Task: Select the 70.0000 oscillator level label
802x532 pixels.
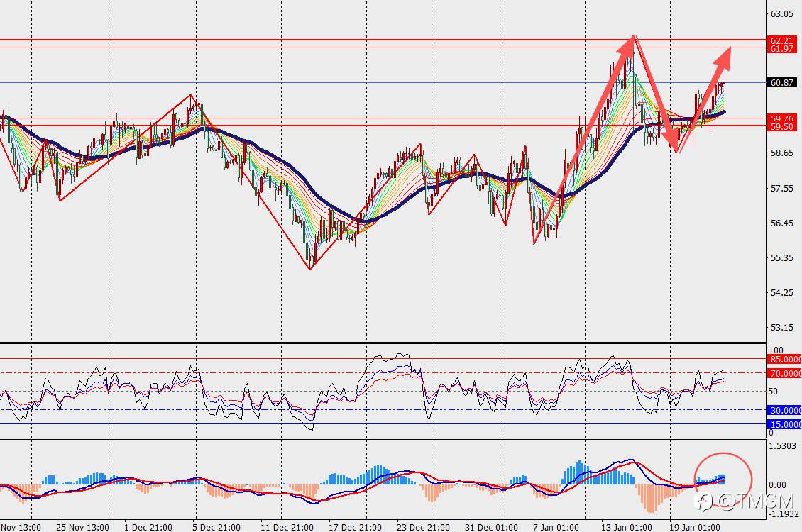Action: (784, 374)
